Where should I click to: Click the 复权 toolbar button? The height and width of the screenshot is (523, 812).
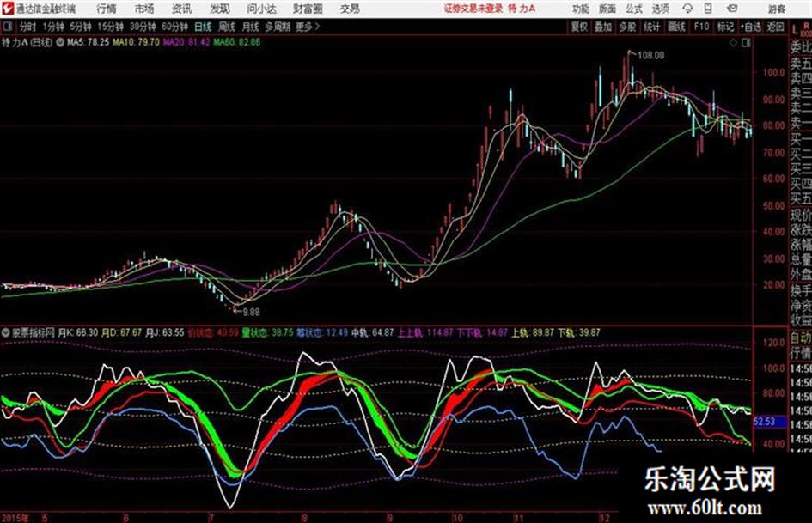[x=579, y=27]
